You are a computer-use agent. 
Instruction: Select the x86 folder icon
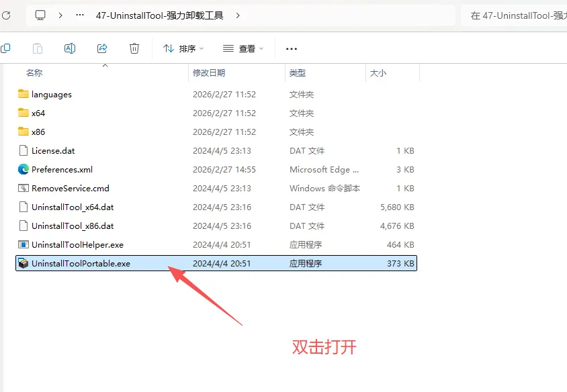23,132
